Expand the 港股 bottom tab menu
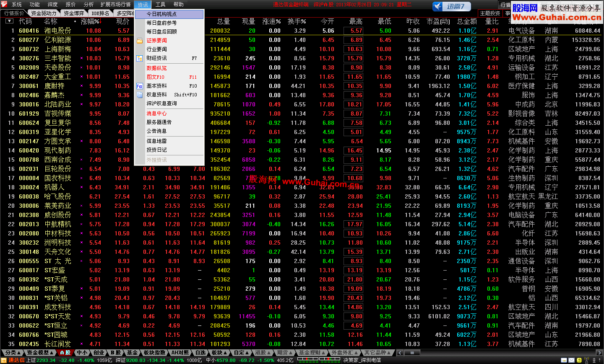Image resolution: width=604 pixels, height=364 pixels. tap(263, 353)
